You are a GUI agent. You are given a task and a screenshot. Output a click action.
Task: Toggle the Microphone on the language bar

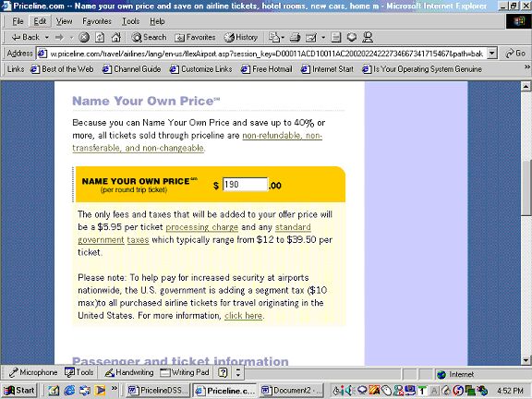(x=33, y=372)
